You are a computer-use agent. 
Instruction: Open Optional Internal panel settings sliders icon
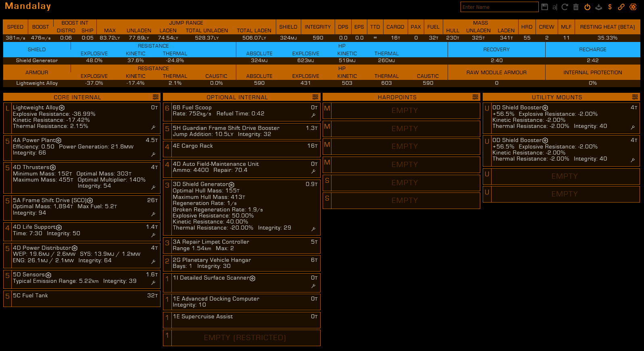coord(315,97)
